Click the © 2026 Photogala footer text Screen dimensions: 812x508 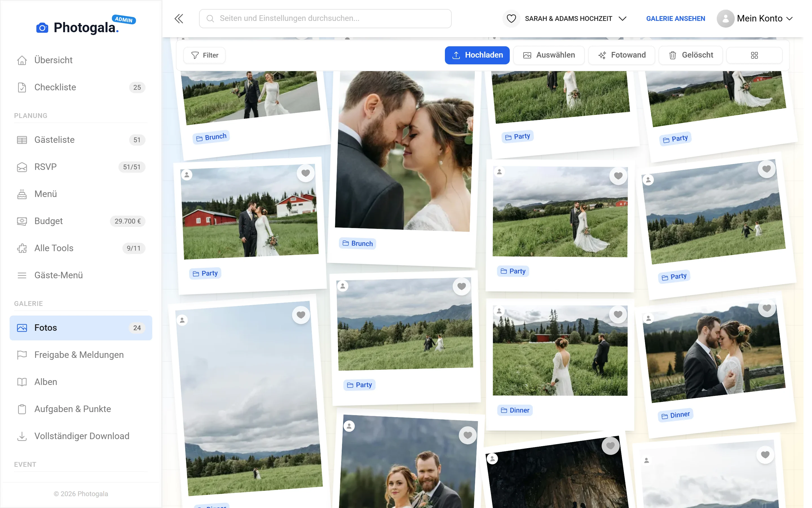point(81,494)
